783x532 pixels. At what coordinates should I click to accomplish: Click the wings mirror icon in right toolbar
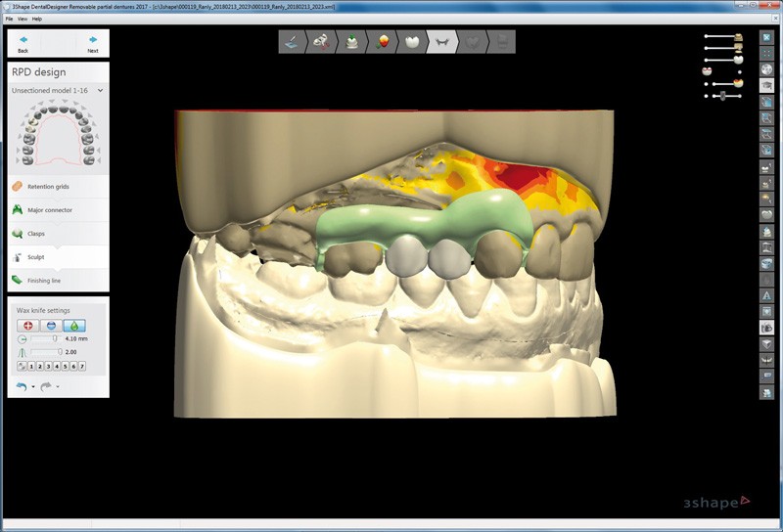pyautogui.click(x=766, y=360)
